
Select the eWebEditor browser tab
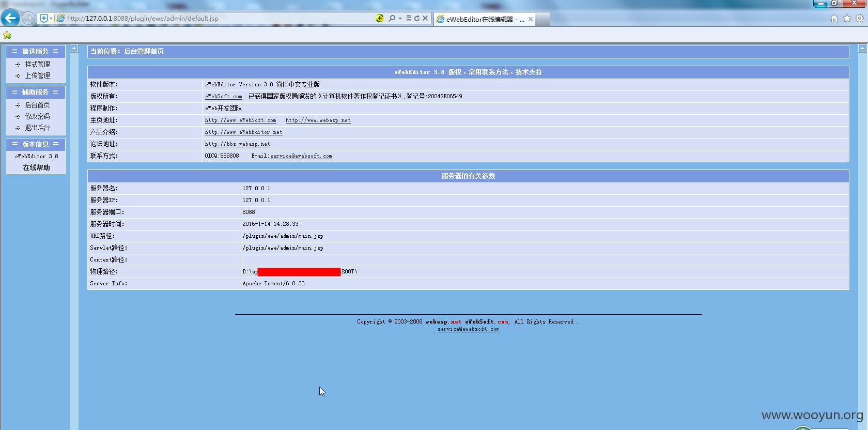click(484, 19)
